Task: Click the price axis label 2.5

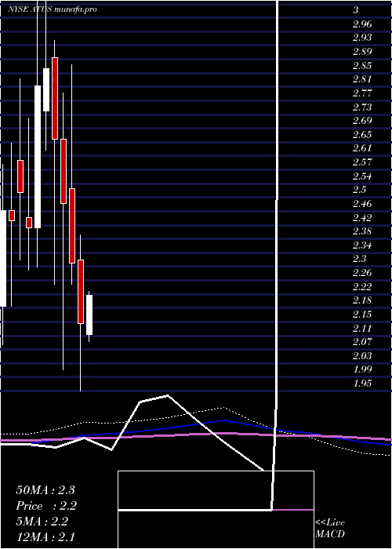Action: (x=359, y=190)
